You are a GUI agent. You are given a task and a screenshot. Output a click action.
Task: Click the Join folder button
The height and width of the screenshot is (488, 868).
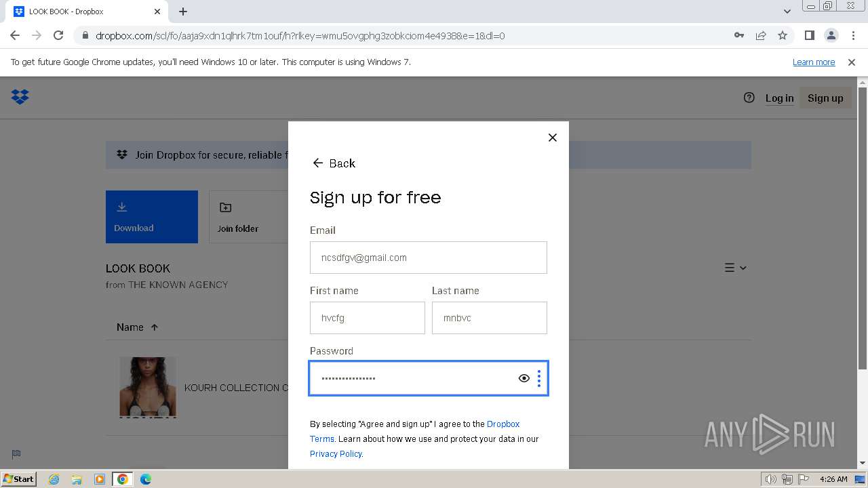[250, 217]
